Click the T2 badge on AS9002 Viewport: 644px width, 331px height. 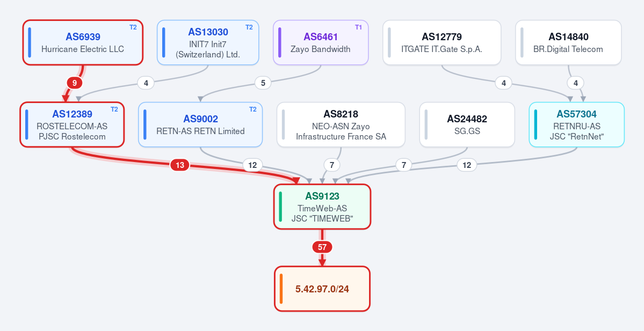coord(252,109)
